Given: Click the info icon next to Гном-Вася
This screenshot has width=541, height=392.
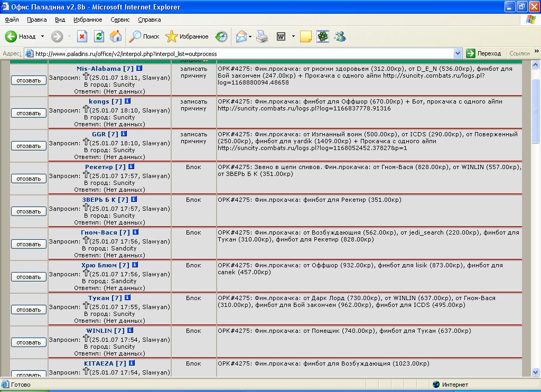Looking at the screenshot, I should pos(135,232).
